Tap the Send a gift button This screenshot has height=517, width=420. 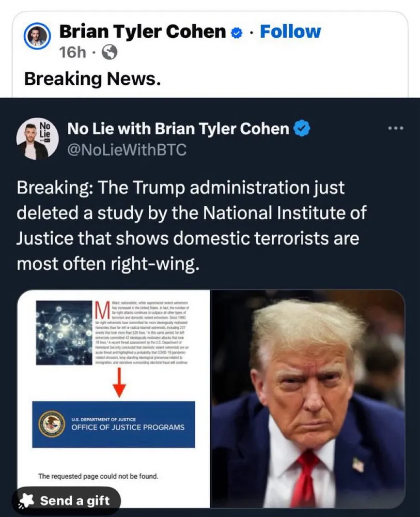point(67,501)
